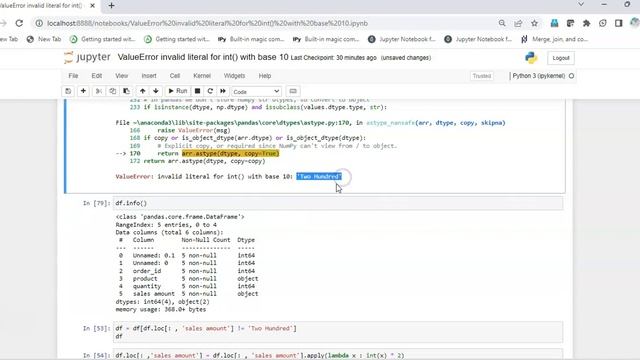Open the Insert menu
This screenshot has width=640, height=360.
point(149,76)
